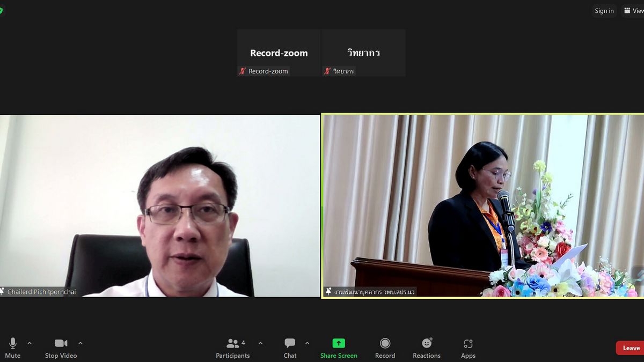Click the green encryption shield icon
644x362 pixels.
pyautogui.click(x=1, y=11)
